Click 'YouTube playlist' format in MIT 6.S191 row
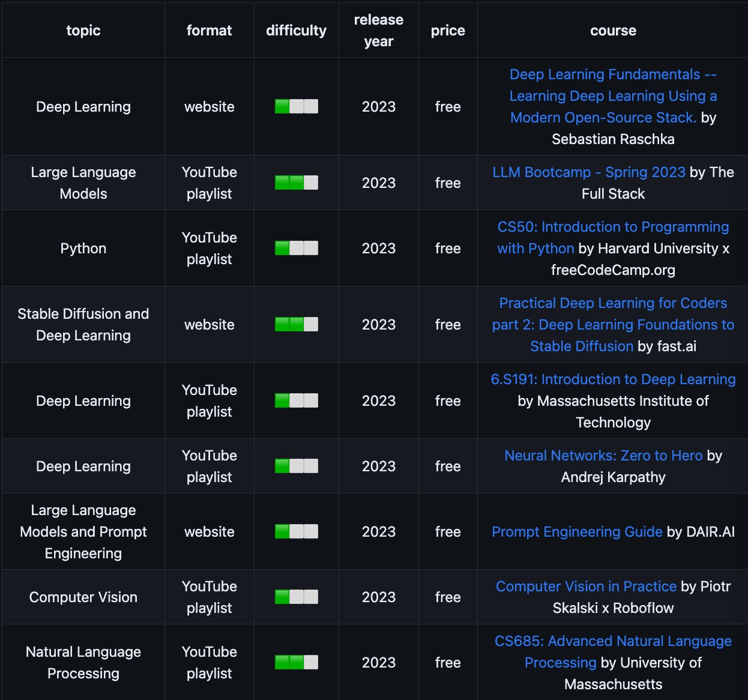Screen dimensions: 748x700 pos(210,401)
